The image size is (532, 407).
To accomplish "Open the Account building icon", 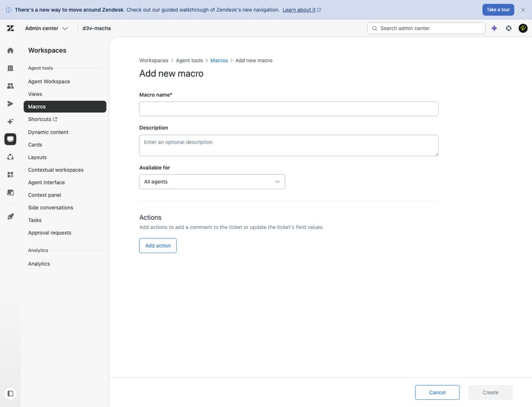I will point(11,68).
